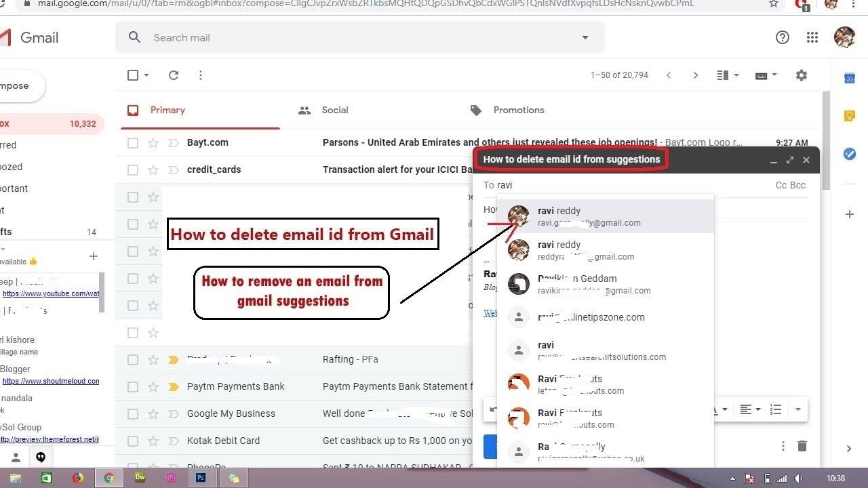Open the Snoozed folder

tap(52, 167)
